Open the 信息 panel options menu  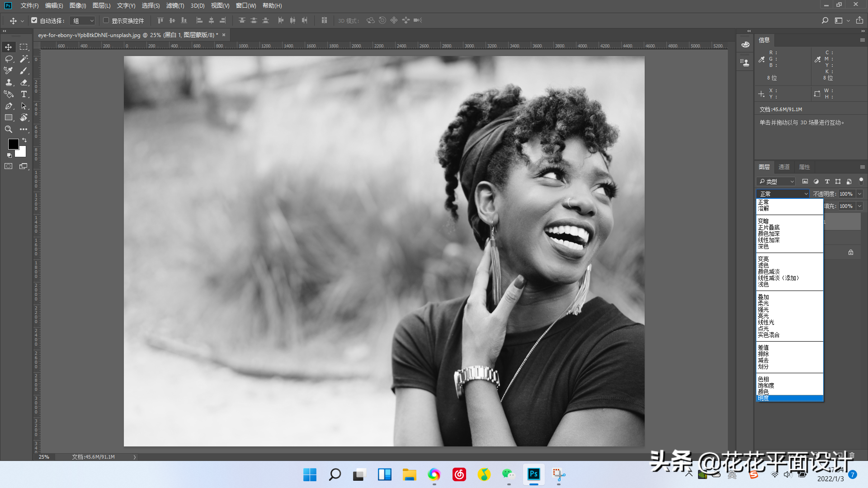click(862, 40)
